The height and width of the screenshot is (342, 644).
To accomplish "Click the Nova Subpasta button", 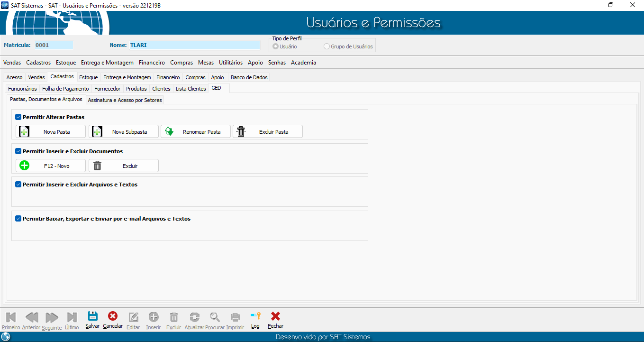I will coord(124,132).
